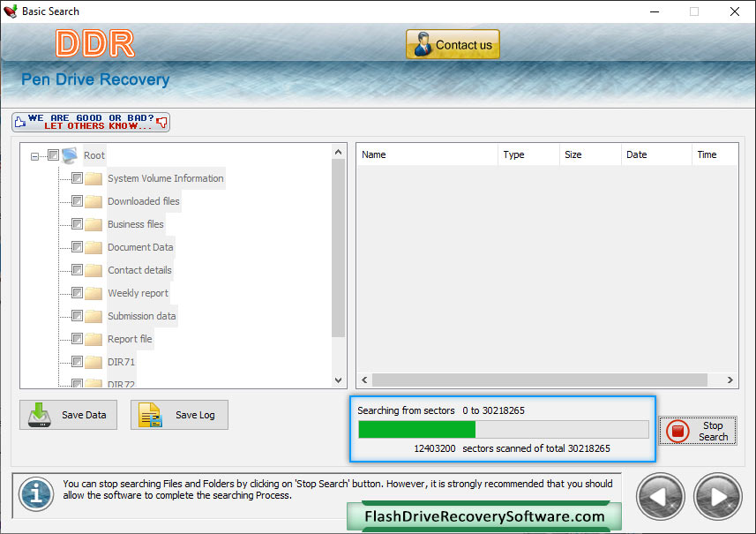Check the Submission data checkbox
Image resolution: width=756 pixels, height=534 pixels.
pyautogui.click(x=77, y=316)
